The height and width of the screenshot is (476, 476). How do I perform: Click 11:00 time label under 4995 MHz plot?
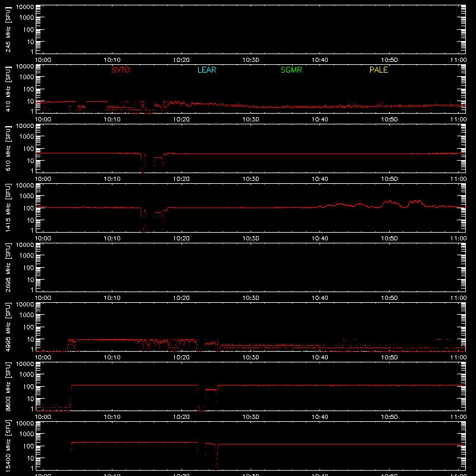(x=458, y=358)
